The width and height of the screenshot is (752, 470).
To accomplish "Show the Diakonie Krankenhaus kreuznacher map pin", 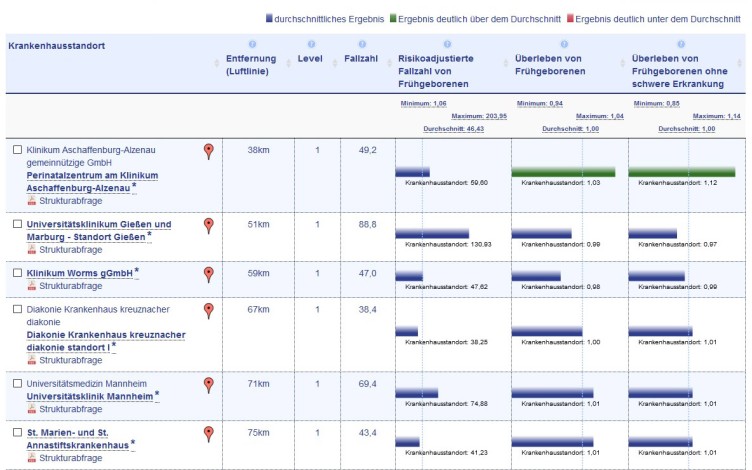I will (x=209, y=311).
